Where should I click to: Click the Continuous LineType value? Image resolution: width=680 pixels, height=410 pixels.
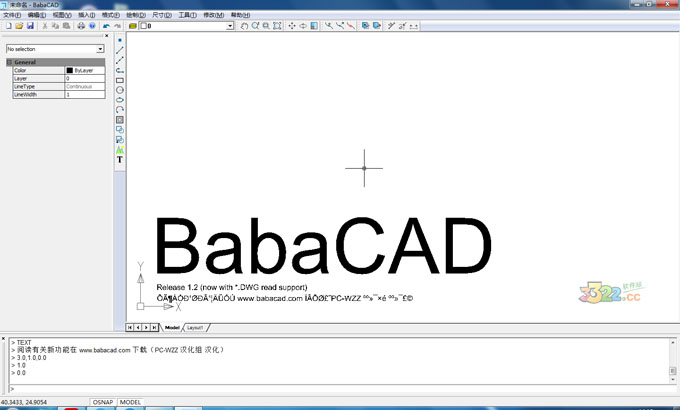pyautogui.click(x=85, y=86)
